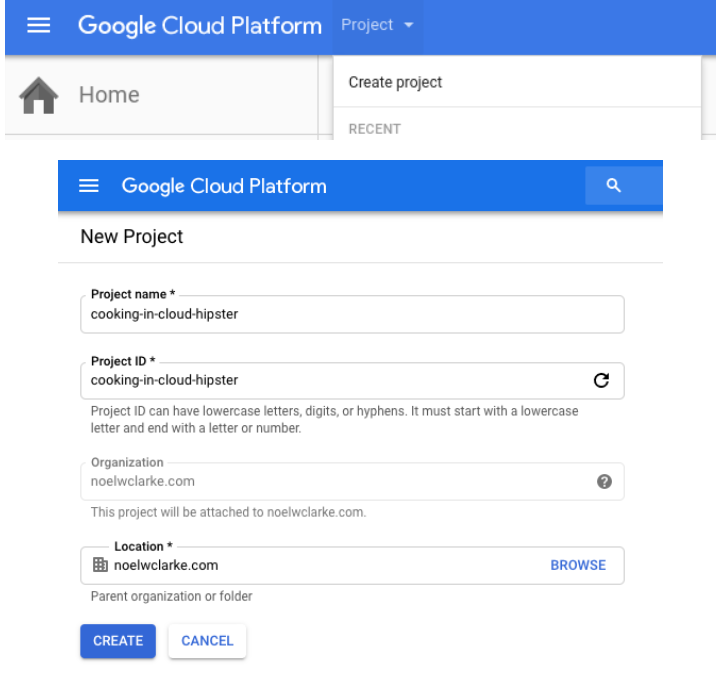This screenshot has width=720, height=692.
Task: Expand the Project dropdown in top bar
Action: [377, 26]
